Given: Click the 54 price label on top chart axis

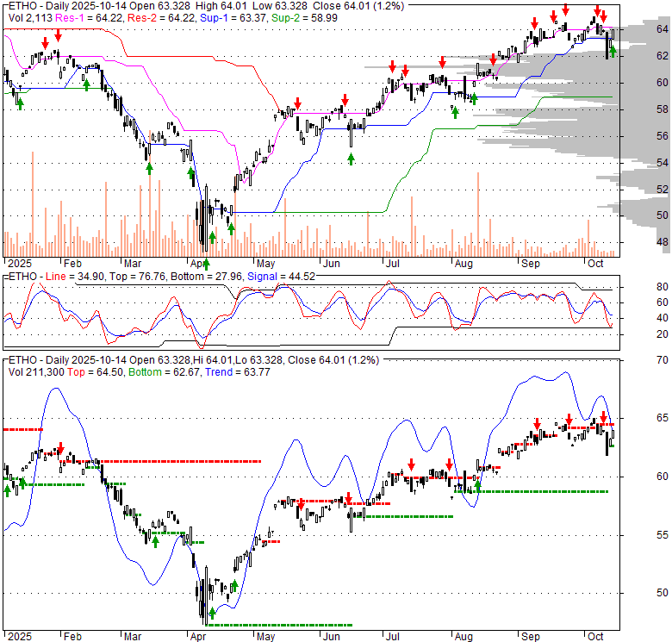Looking at the screenshot, I should click(663, 162).
